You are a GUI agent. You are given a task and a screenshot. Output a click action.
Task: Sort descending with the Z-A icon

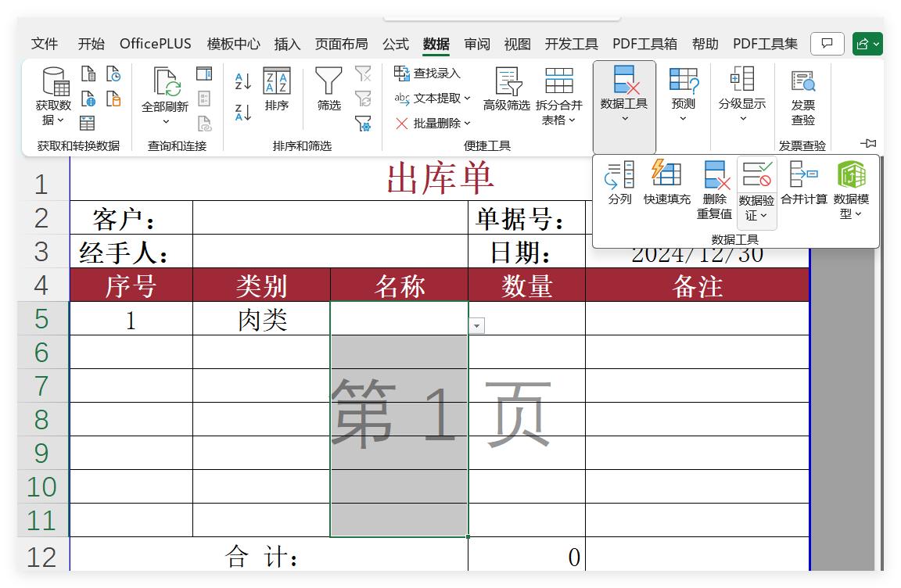(243, 112)
